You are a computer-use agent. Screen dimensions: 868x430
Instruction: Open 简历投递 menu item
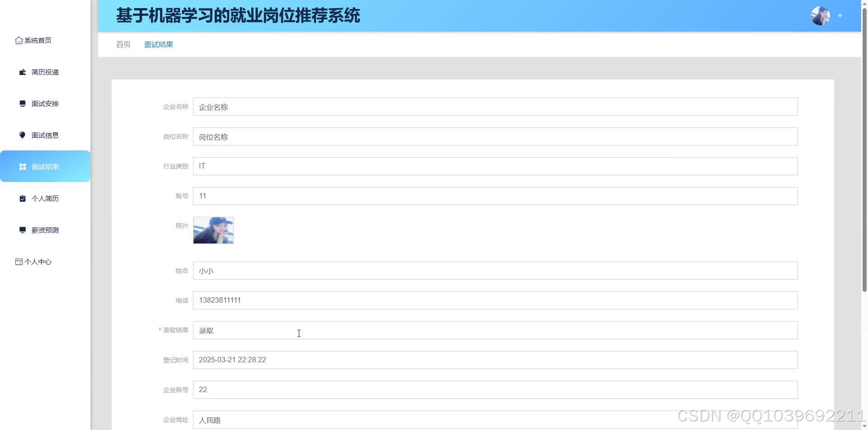(x=45, y=72)
